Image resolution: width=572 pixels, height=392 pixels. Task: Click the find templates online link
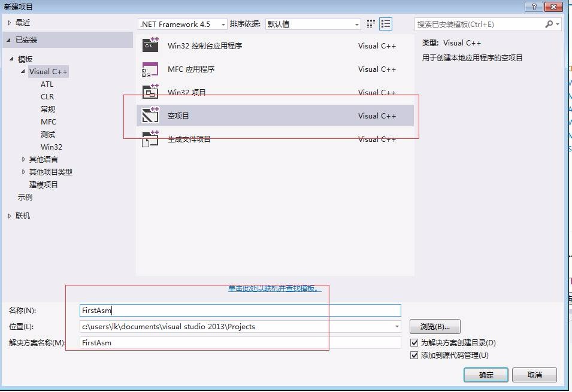click(x=275, y=288)
